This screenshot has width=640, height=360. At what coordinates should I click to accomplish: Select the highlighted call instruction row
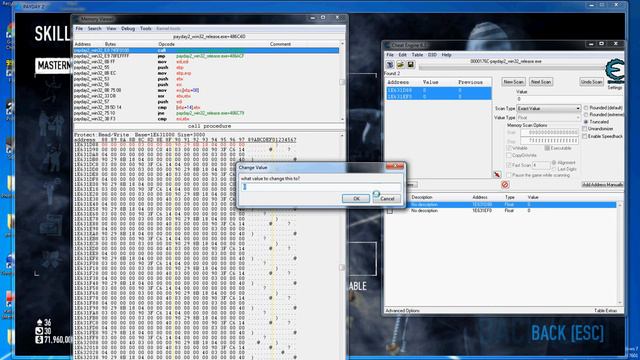(206, 50)
